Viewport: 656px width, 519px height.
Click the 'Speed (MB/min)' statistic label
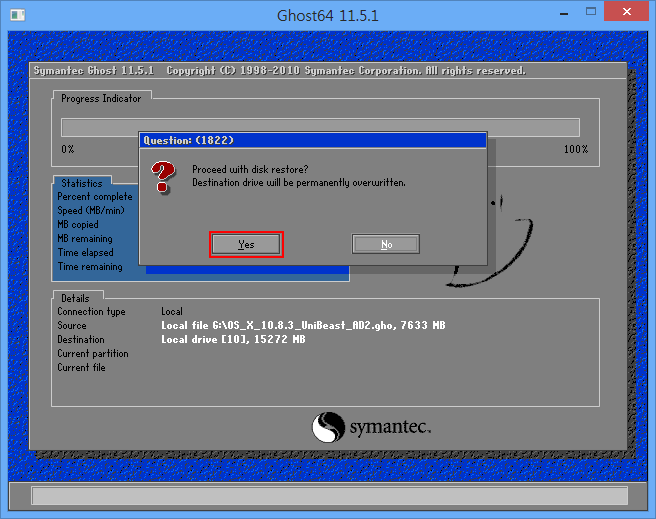tap(91, 210)
